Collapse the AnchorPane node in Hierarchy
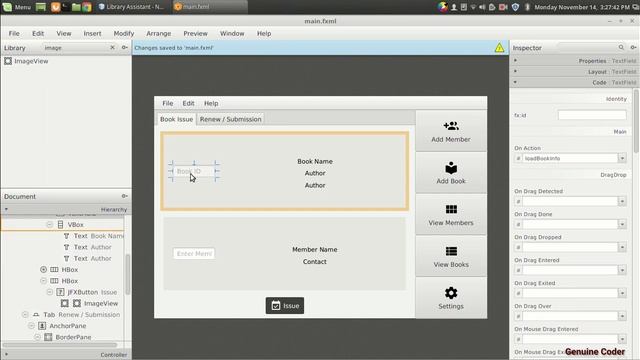 point(31,326)
